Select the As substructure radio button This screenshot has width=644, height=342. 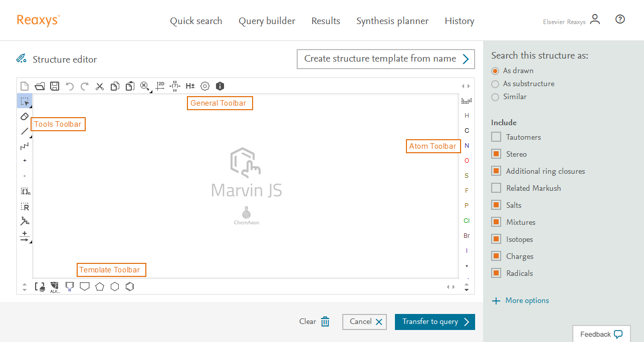click(x=495, y=84)
